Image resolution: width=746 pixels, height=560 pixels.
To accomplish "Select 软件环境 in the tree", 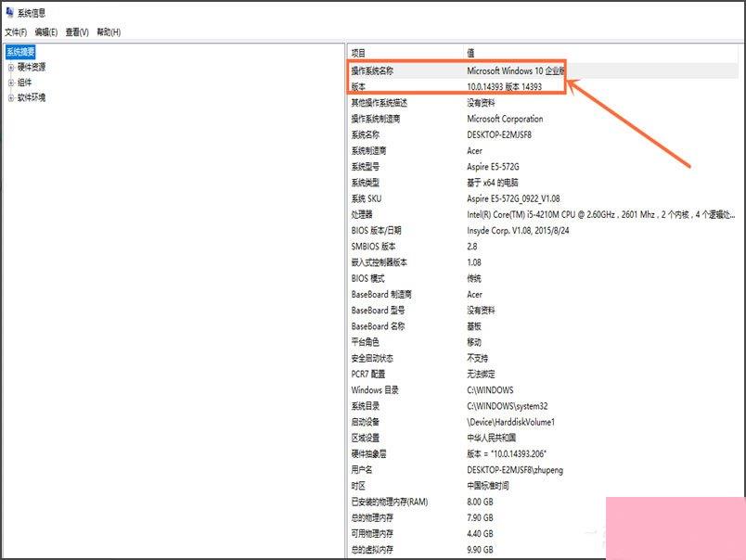I will 32,98.
